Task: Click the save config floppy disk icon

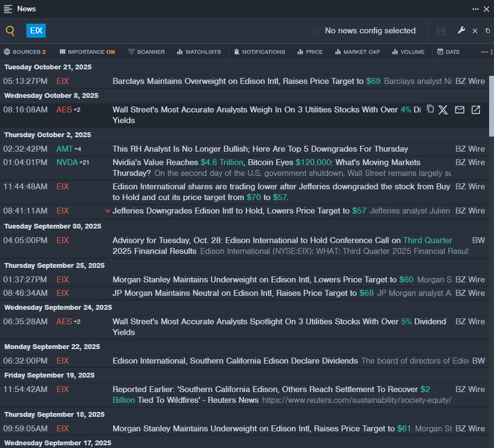Action: (441, 31)
